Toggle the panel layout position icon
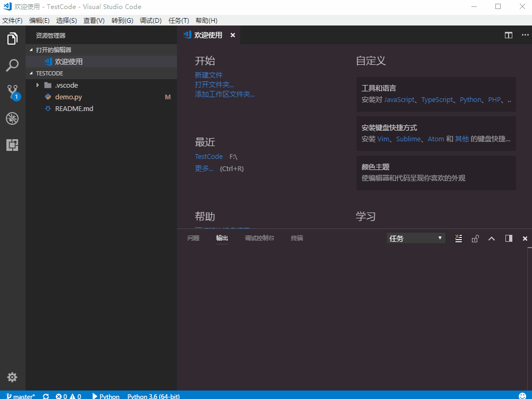This screenshot has width=532, height=399. coord(508,238)
